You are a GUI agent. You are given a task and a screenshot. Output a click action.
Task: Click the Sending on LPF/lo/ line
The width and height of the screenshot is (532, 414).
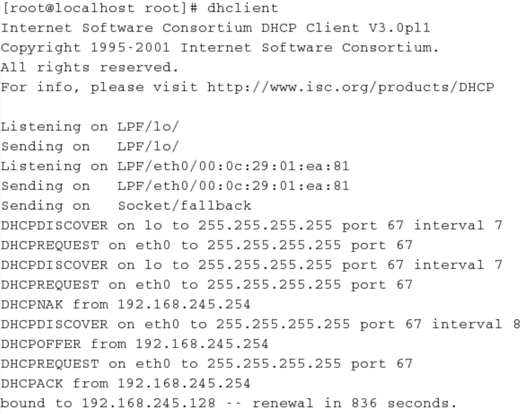pyautogui.click(x=90, y=146)
